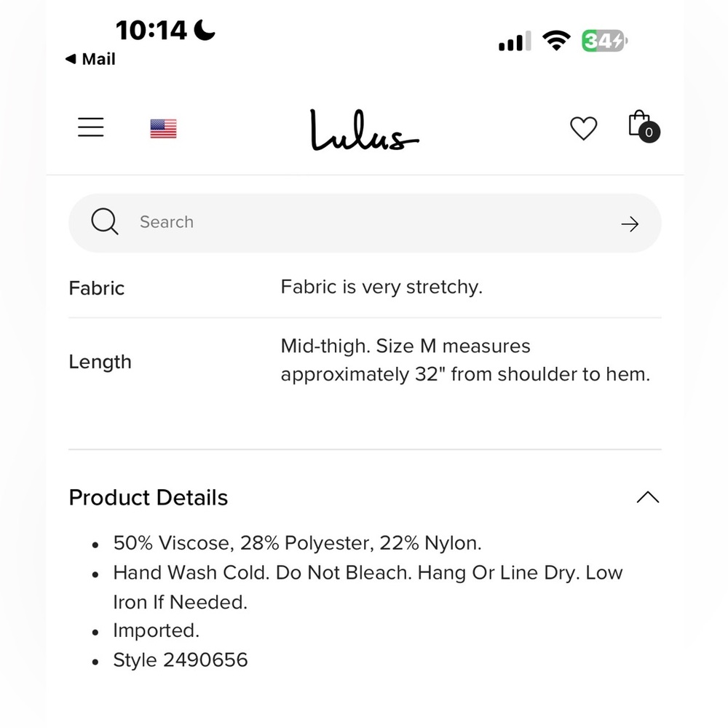Tap the Wi-Fi status icon

(556, 40)
